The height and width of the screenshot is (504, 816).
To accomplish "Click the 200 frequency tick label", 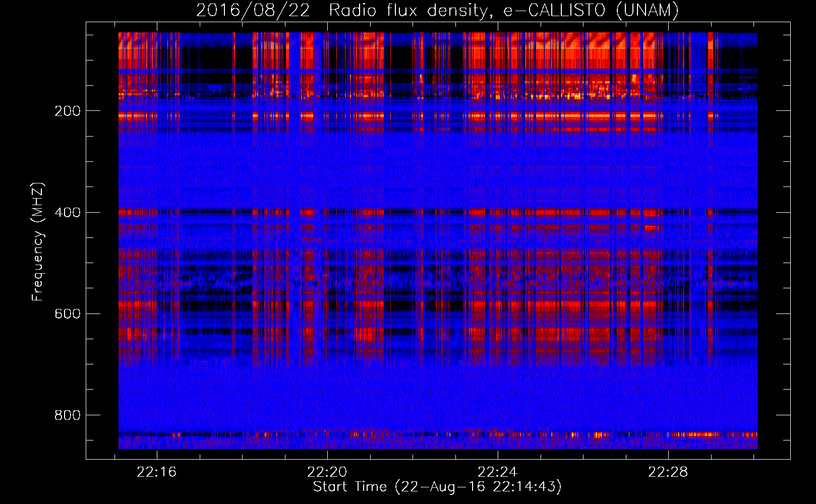I will click(x=67, y=111).
